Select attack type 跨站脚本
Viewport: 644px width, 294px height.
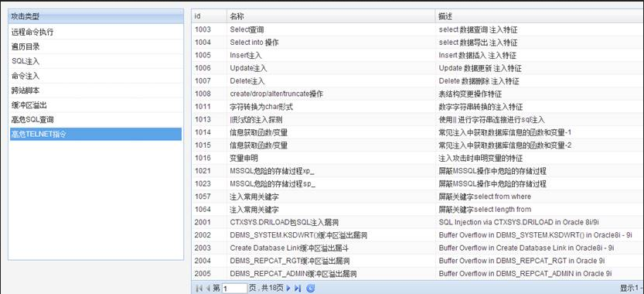[96, 91]
